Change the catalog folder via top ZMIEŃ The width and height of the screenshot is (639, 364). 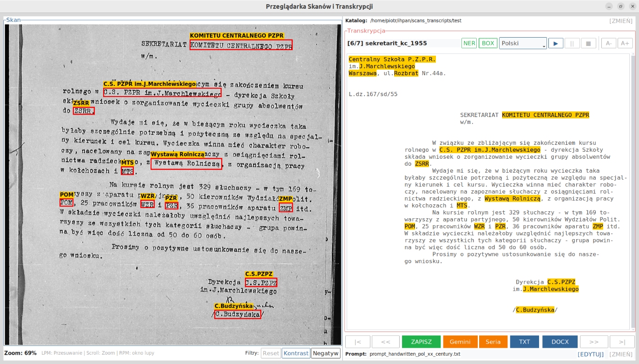tap(621, 21)
